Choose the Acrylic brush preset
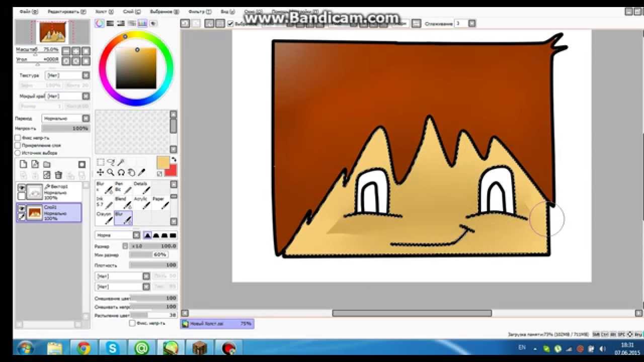 [142, 202]
